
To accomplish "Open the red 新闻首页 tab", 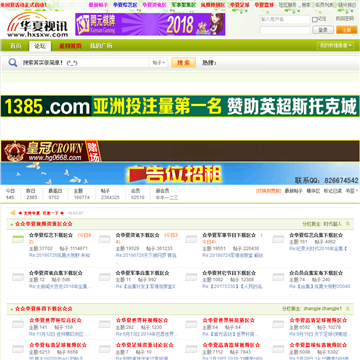I will [70, 46].
